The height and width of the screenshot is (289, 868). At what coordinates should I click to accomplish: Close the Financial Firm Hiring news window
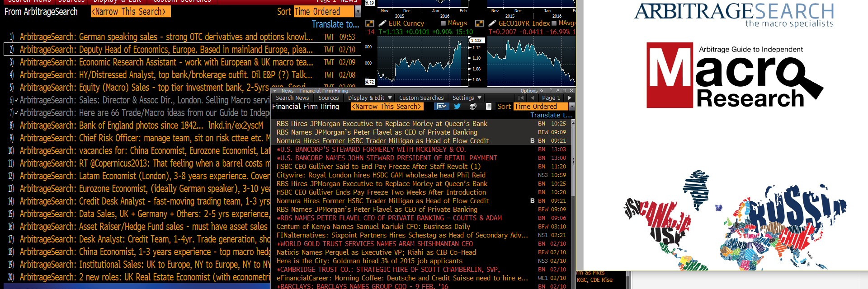(571, 91)
